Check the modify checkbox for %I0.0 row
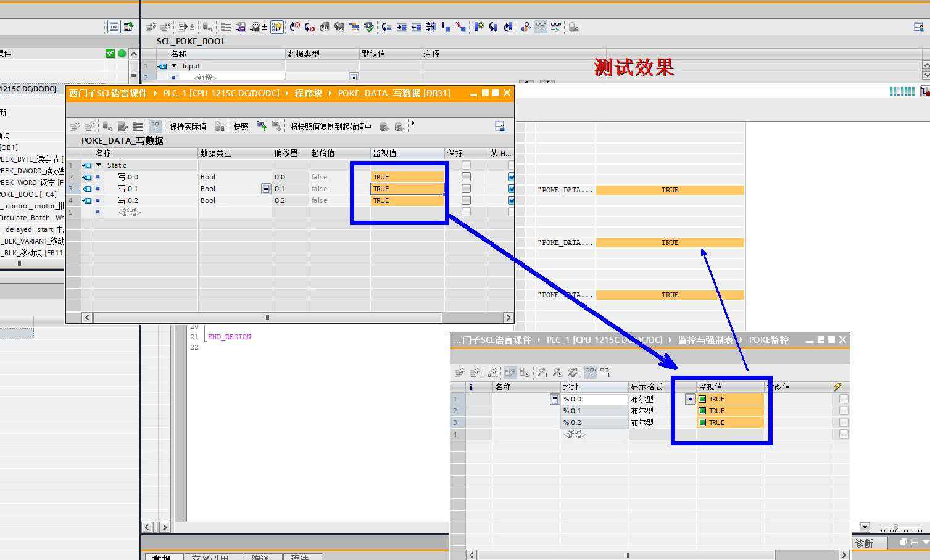930x560 pixels. (843, 399)
